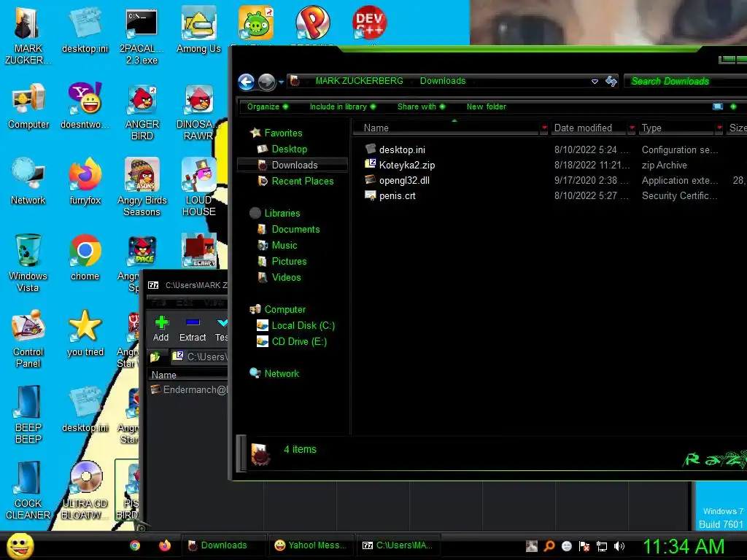Open the Name column filter dropdown
The height and width of the screenshot is (560, 747).
[x=544, y=128]
